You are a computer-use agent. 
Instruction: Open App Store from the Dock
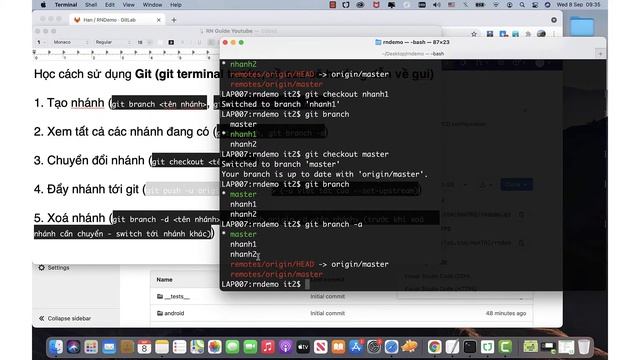(x=356, y=347)
